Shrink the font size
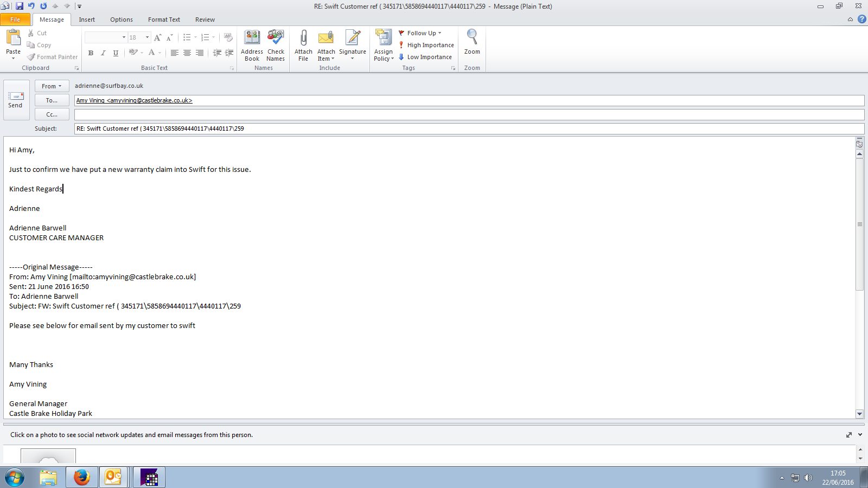The image size is (868, 488). click(x=170, y=37)
